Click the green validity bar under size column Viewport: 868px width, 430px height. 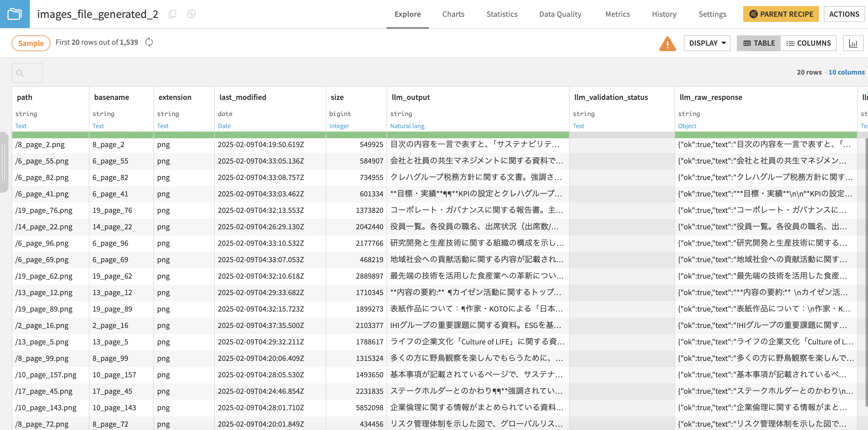pos(356,135)
